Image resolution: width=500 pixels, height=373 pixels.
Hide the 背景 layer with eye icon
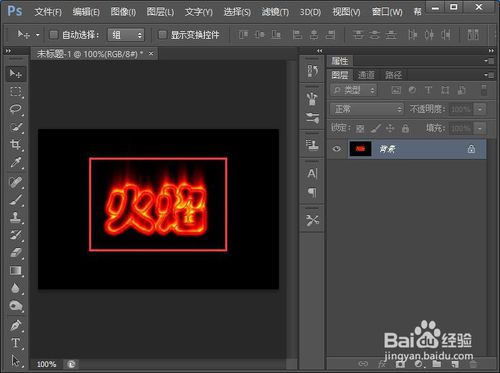click(x=337, y=149)
